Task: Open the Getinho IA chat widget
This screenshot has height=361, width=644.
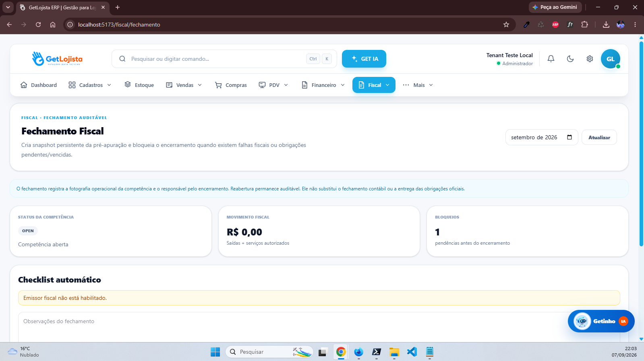Action: 601,321
